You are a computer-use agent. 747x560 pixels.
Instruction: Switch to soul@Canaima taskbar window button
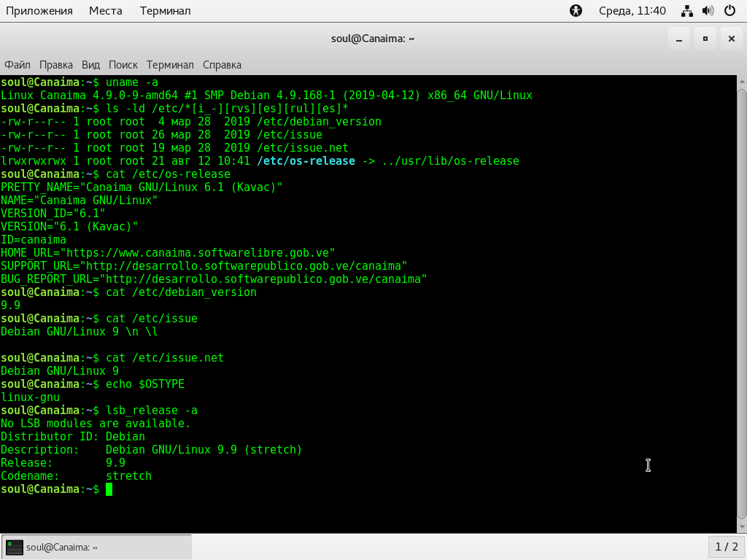point(97,547)
